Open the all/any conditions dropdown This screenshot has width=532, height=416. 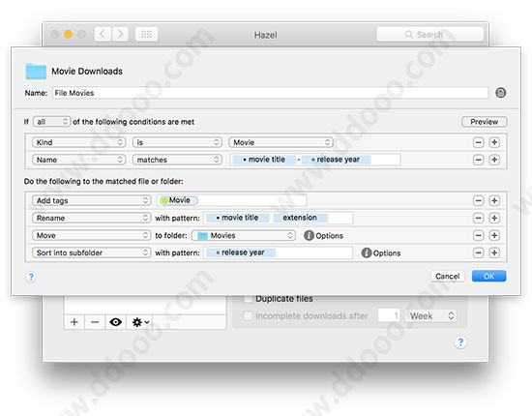coord(51,122)
